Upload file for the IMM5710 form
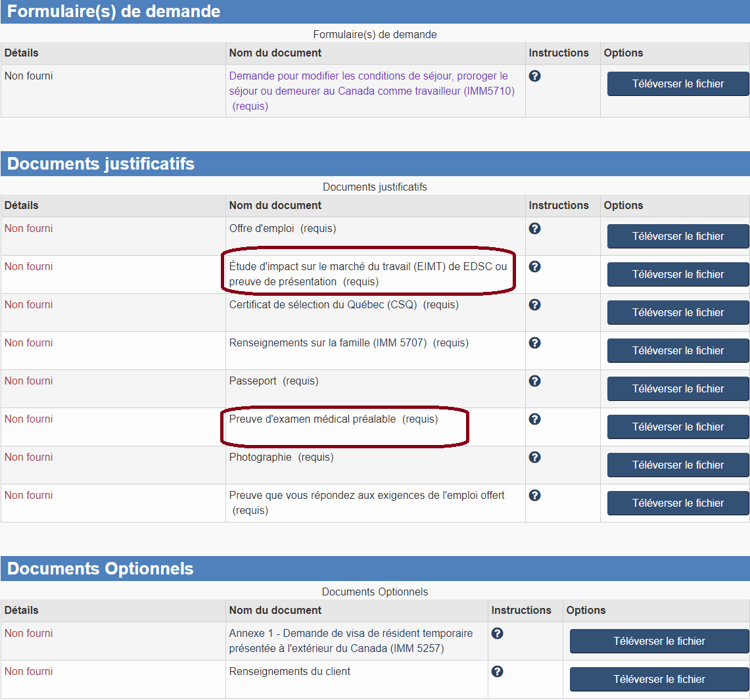Screen dimensions: 750x700 pos(678,83)
